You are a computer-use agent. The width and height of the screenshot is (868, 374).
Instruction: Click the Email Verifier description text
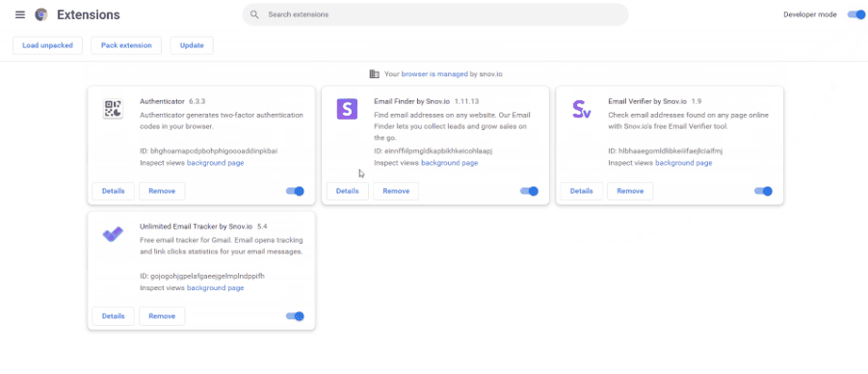(x=688, y=120)
